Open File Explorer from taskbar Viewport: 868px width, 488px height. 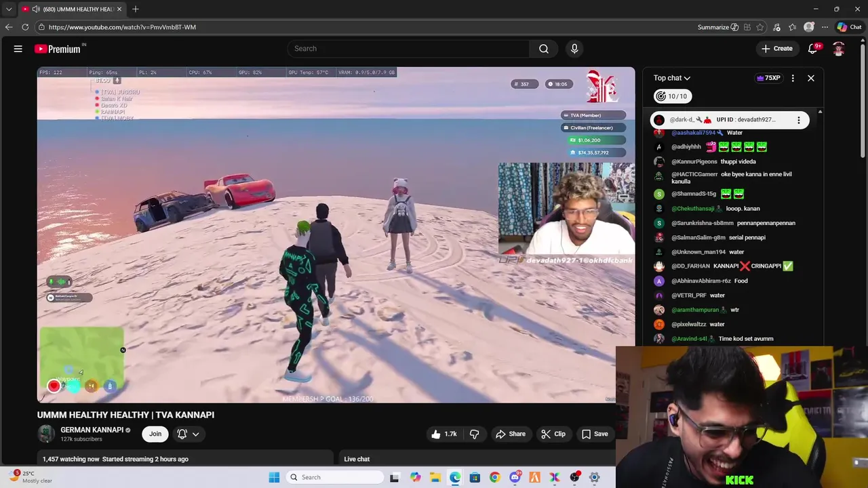click(x=435, y=477)
